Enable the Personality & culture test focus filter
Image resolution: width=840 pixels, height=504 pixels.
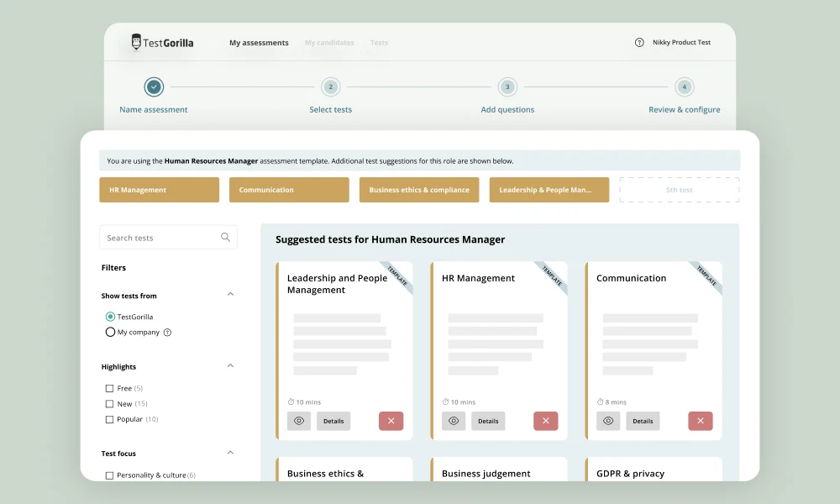109,475
